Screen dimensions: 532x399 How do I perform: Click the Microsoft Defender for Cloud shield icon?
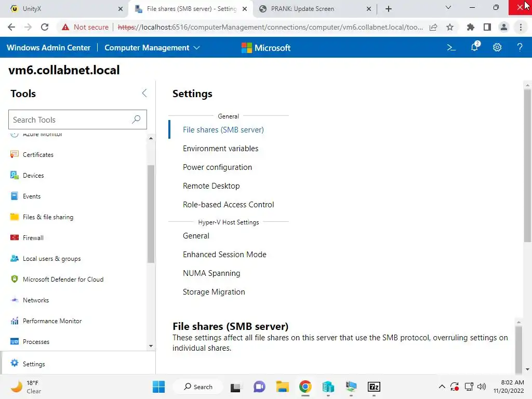(14, 279)
